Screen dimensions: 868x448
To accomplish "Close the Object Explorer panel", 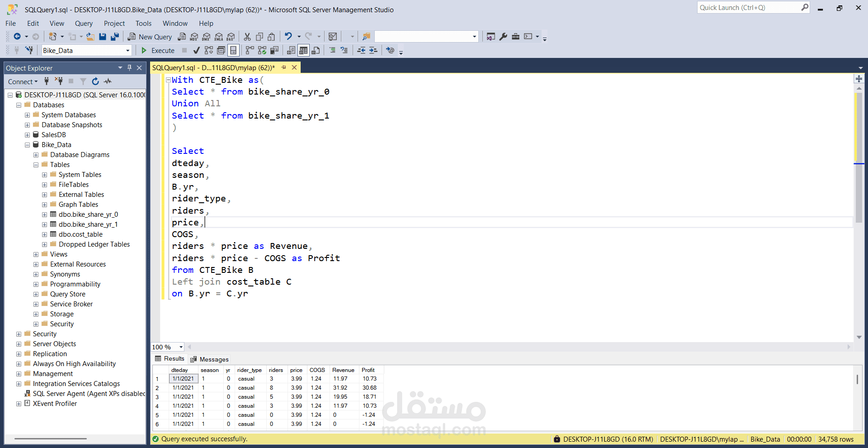I will (x=139, y=68).
